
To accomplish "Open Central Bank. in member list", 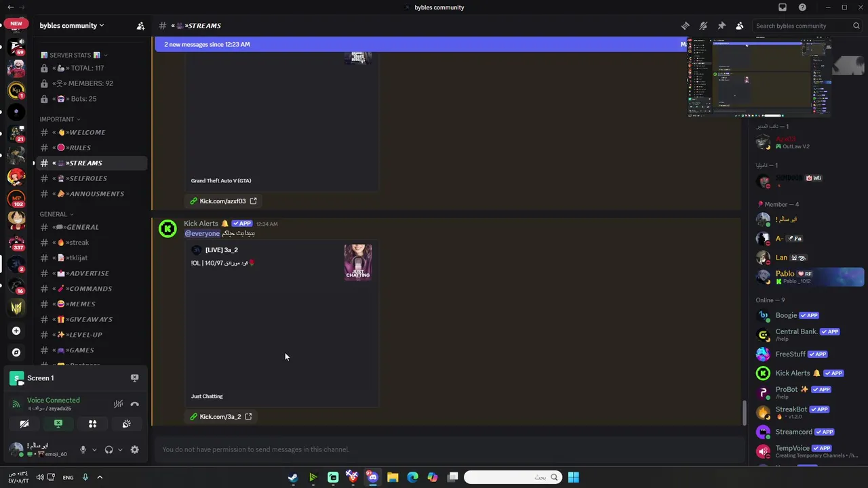I will point(810,335).
